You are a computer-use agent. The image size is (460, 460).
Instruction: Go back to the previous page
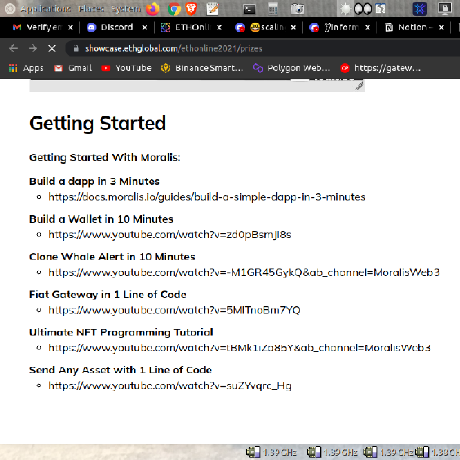(x=14, y=49)
